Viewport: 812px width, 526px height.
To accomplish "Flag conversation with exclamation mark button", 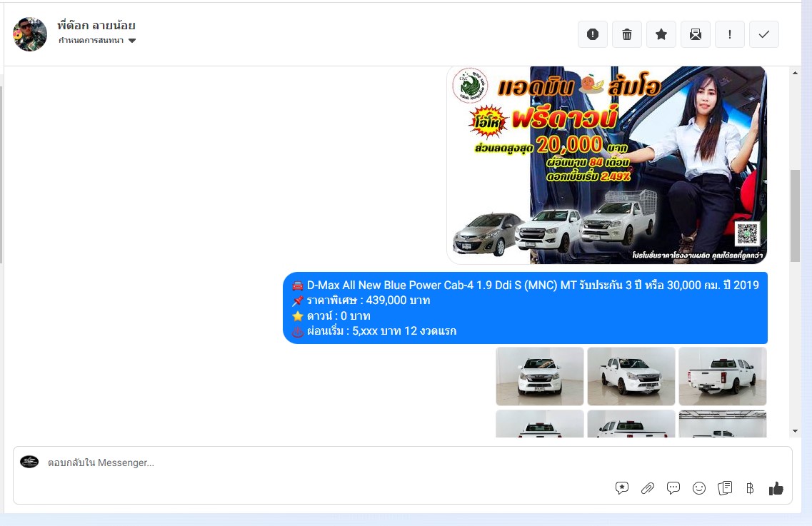I will coord(730,34).
